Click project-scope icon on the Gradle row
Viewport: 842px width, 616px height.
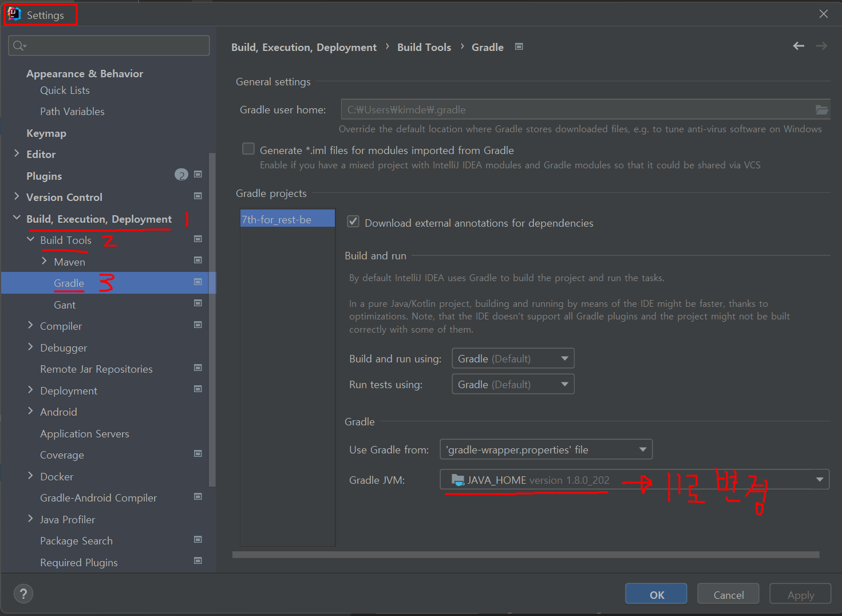pos(198,282)
